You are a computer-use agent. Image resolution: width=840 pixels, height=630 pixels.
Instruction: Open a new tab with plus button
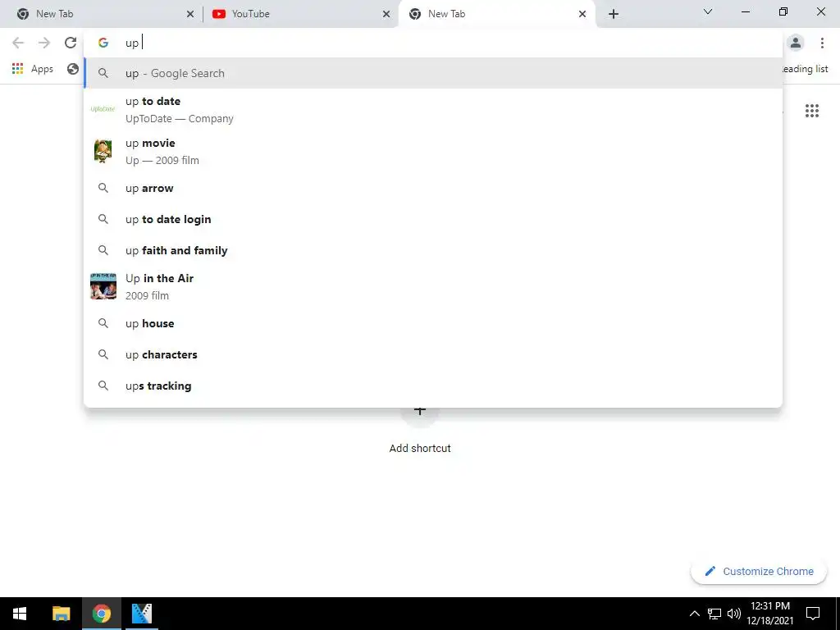coord(614,14)
